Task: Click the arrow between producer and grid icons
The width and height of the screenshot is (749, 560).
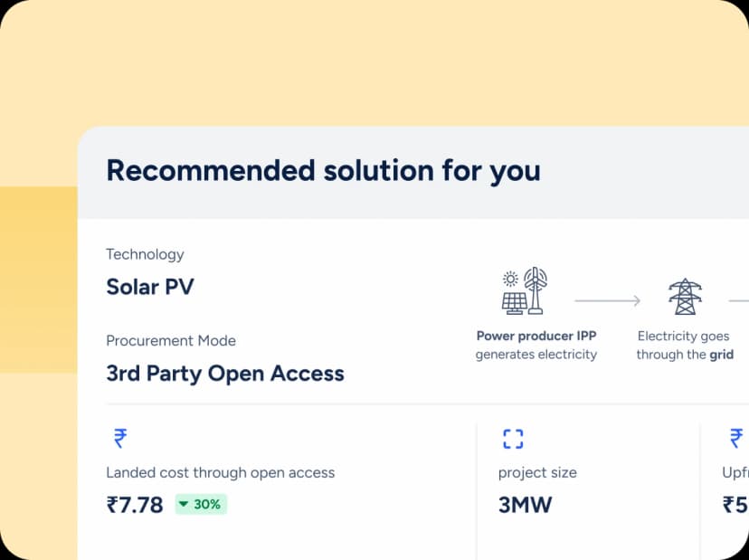Action: coord(605,300)
